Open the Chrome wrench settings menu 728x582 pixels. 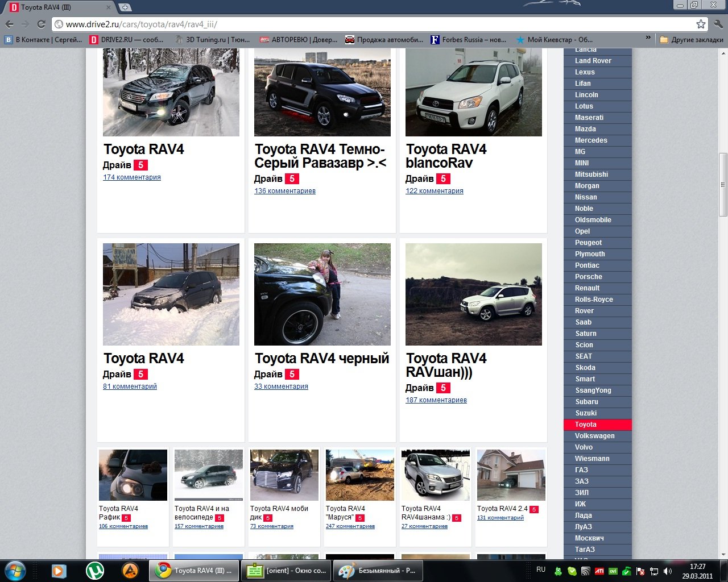(718, 24)
